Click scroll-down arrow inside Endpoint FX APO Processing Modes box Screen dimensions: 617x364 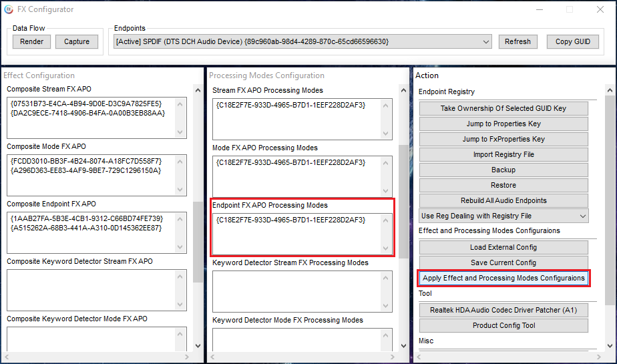(x=386, y=248)
